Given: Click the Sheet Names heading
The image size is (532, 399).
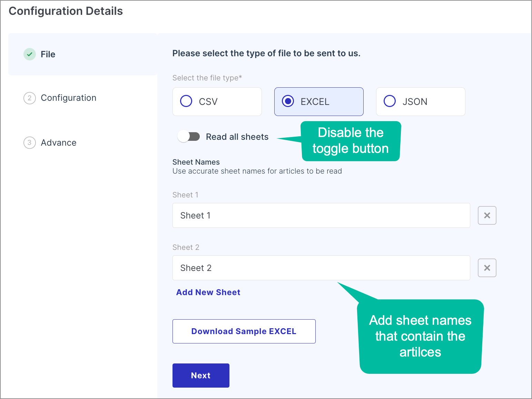Looking at the screenshot, I should pos(196,162).
